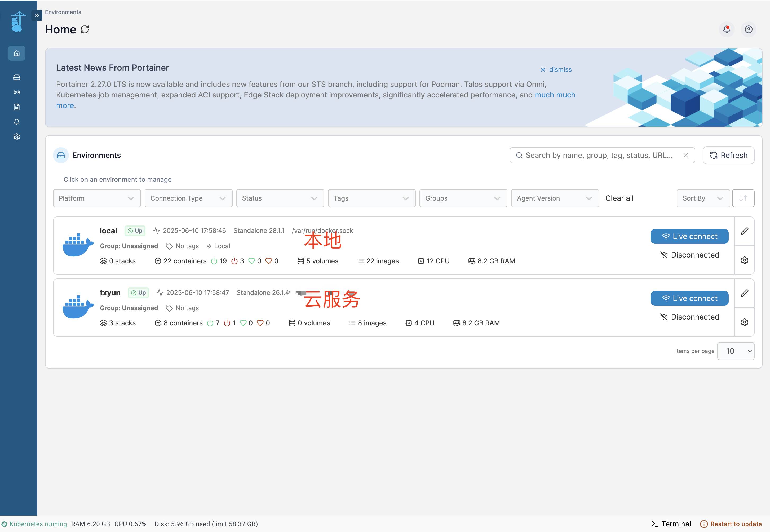The height and width of the screenshot is (532, 770).
Task: Click the Docker whale icon of local environment
Action: (x=78, y=245)
